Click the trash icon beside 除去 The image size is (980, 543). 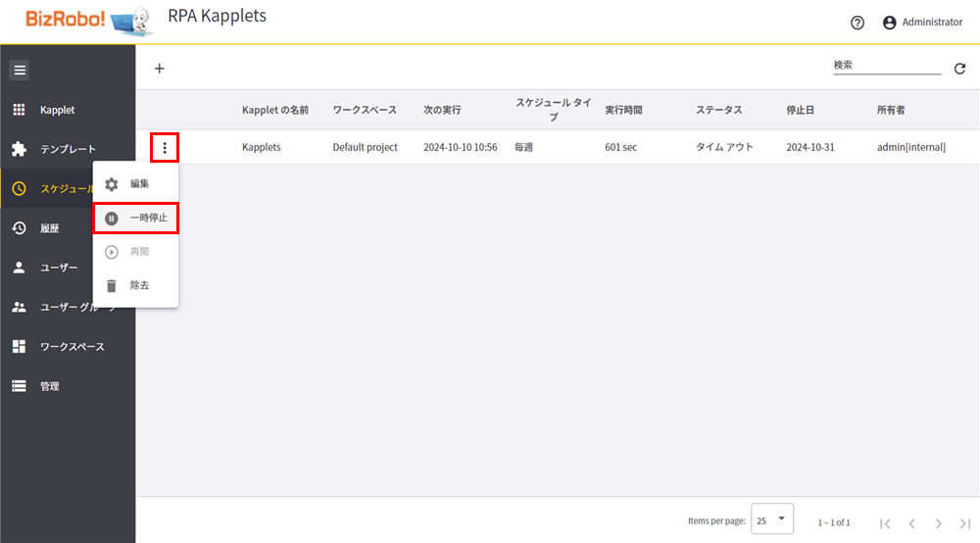(x=112, y=285)
